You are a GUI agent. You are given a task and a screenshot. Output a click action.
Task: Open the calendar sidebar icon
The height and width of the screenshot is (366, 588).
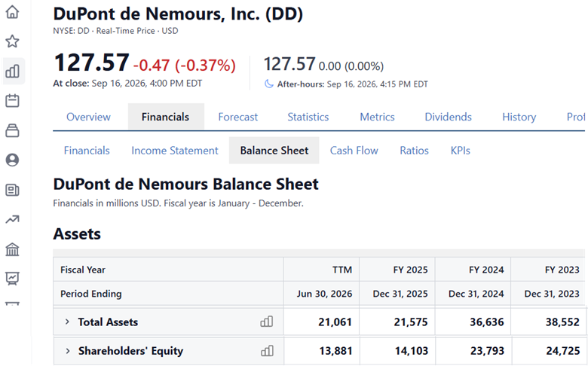coord(12,100)
